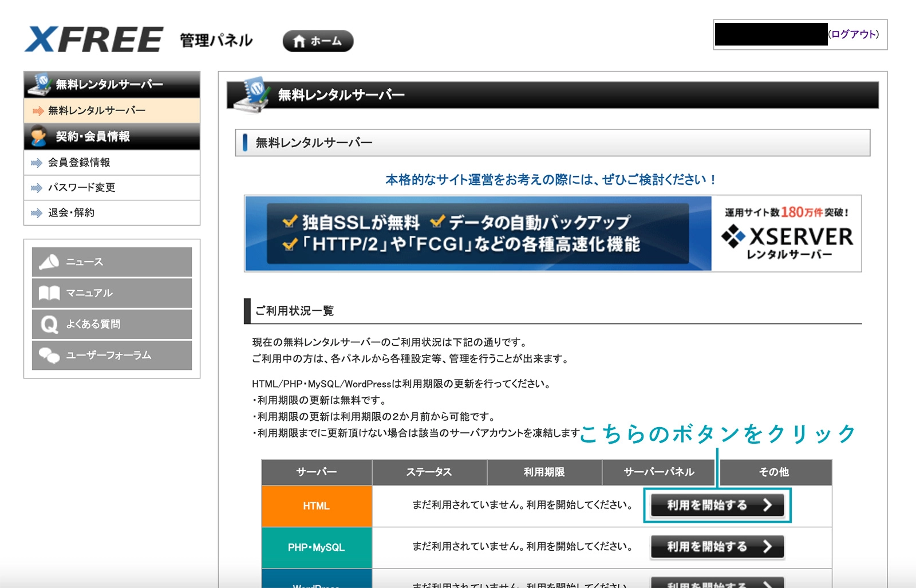Click the teal PHP・MySQL server cell
This screenshot has width=916, height=588.
tap(317, 548)
